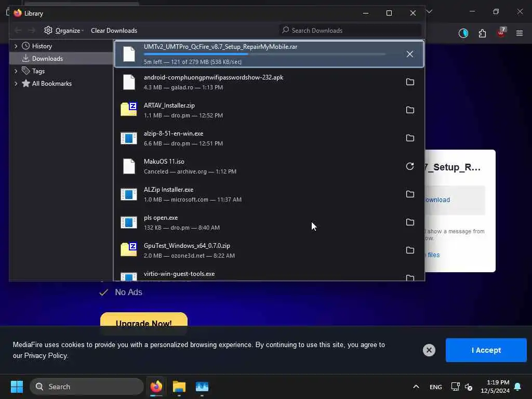The image size is (532, 399).
Task: Go forward in Library navigation
Action: point(32,31)
